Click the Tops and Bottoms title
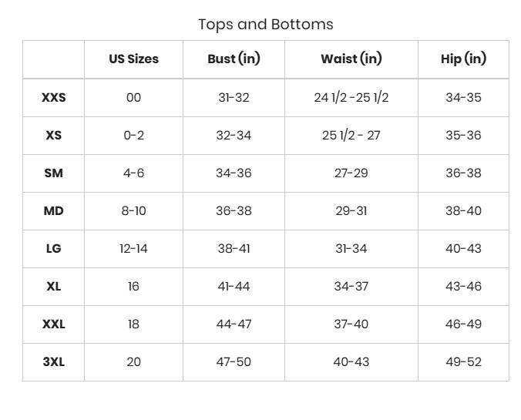The width and height of the screenshot is (521, 420). click(x=266, y=24)
